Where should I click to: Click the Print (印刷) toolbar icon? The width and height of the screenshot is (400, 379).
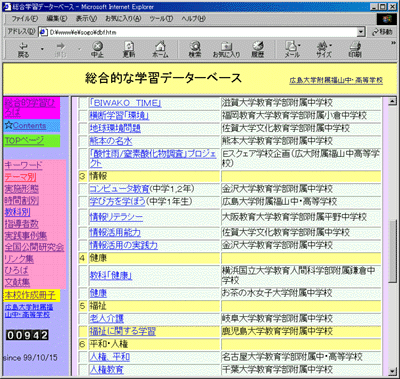pos(355,50)
